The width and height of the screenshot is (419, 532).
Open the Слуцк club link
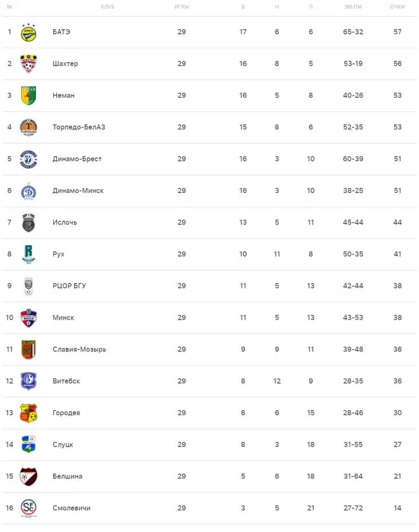coord(62,444)
